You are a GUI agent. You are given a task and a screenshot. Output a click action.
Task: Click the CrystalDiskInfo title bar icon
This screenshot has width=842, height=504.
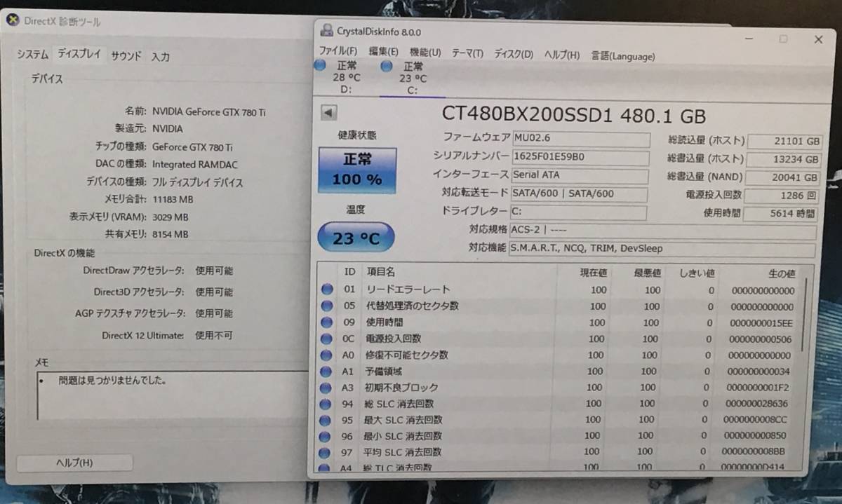tap(327, 30)
